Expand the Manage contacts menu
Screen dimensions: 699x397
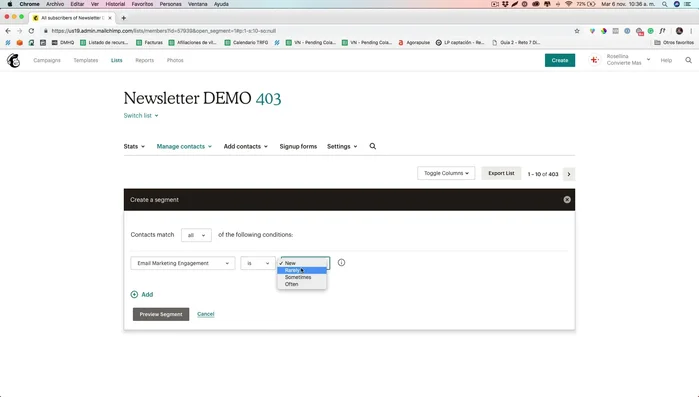[x=184, y=146]
